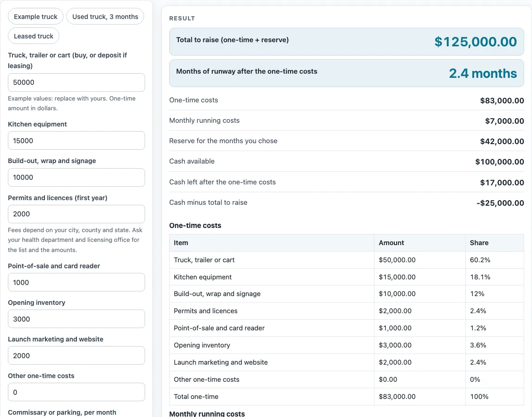532x417 pixels.
Task: Click the Build-out, wrap and signage field
Action: (76, 177)
